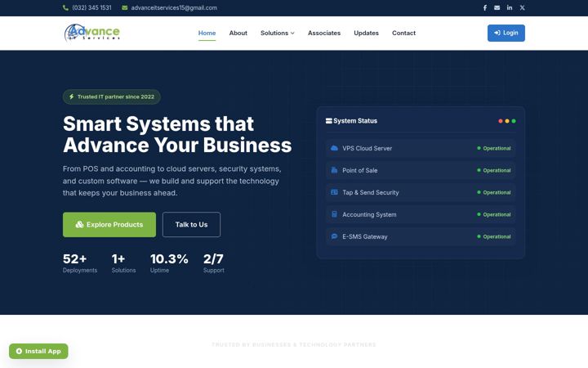
Task: Open the Updates nav item
Action: [x=366, y=33]
